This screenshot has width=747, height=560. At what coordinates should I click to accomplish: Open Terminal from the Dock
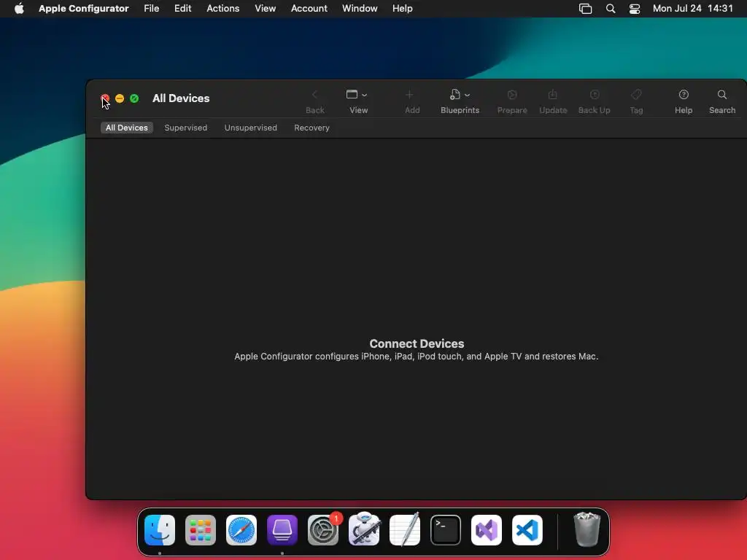(x=446, y=530)
